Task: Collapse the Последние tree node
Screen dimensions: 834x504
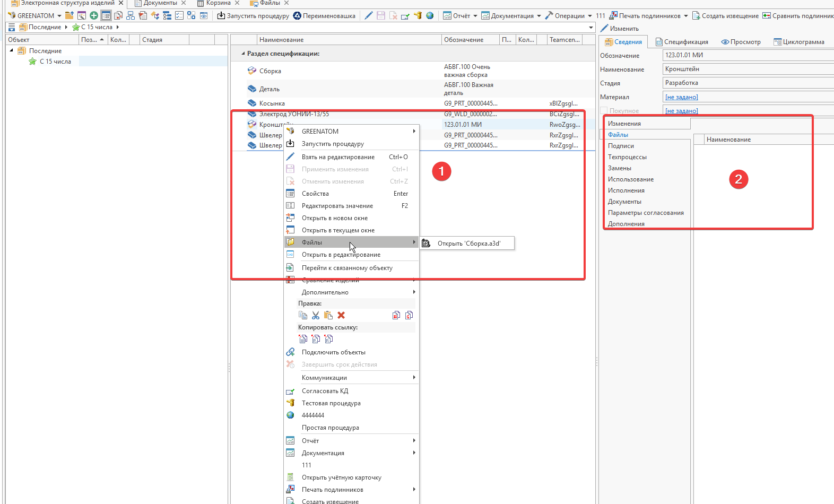Action: tap(12, 50)
